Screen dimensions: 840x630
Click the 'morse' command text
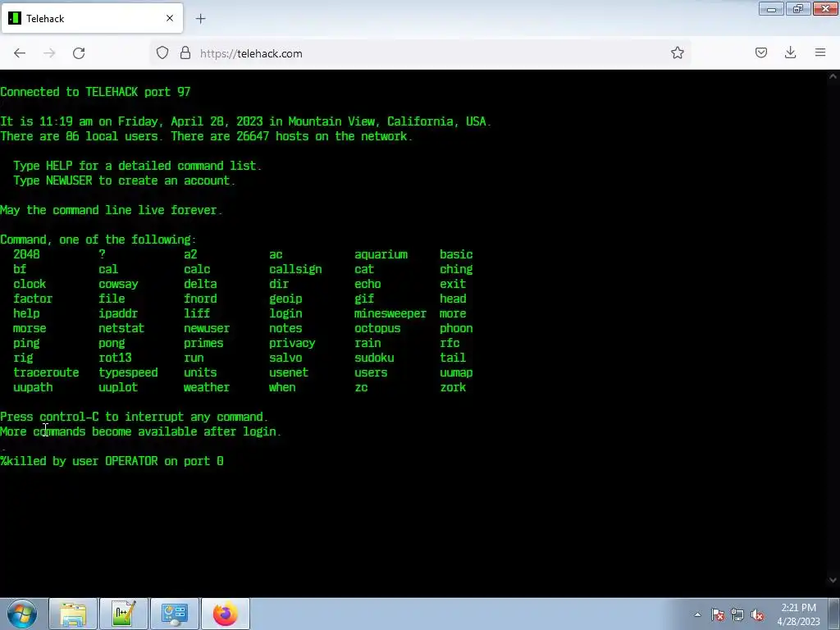pos(30,328)
